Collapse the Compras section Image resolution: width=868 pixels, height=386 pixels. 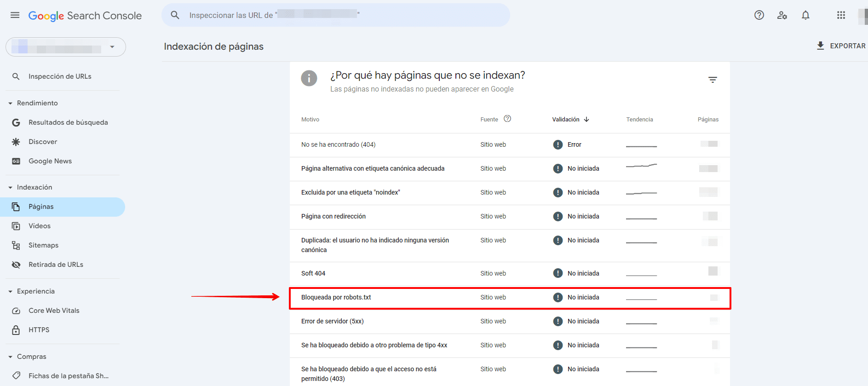10,357
